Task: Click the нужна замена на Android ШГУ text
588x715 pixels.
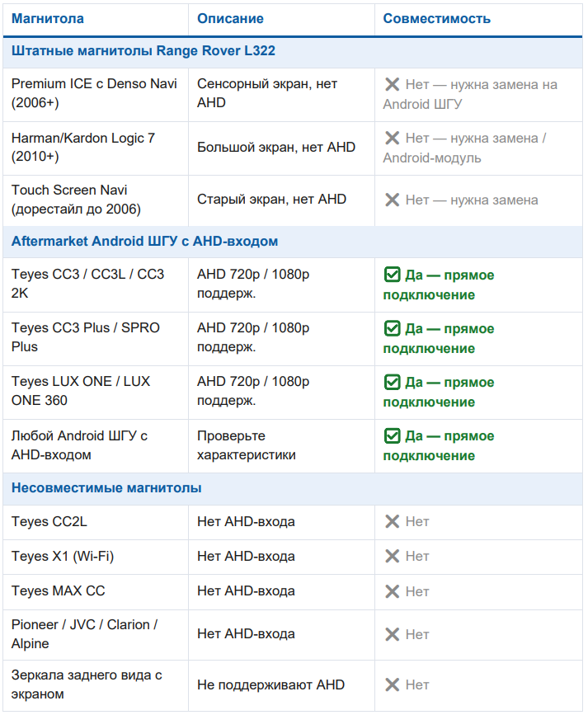Action: [470, 94]
